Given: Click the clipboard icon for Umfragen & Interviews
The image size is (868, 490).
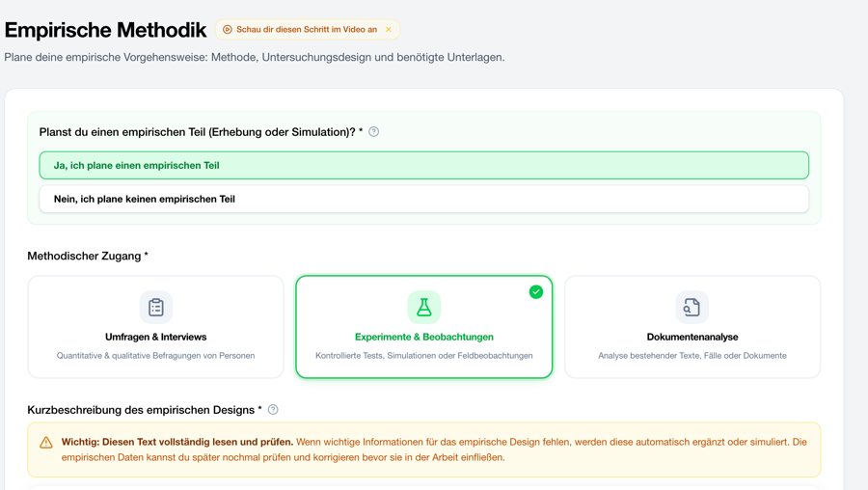Looking at the screenshot, I should (155, 308).
